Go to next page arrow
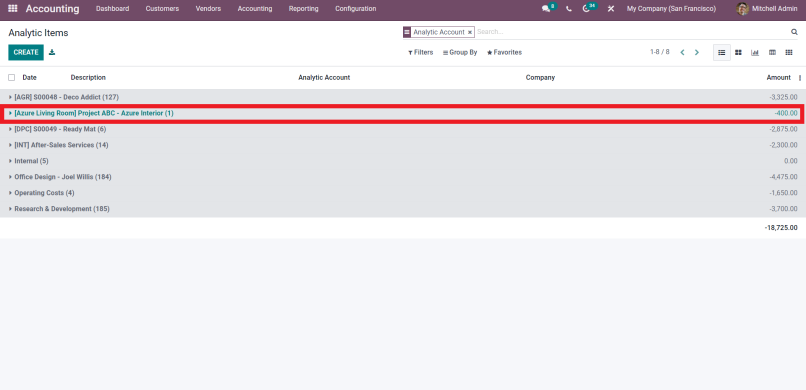806x390 pixels. click(697, 52)
